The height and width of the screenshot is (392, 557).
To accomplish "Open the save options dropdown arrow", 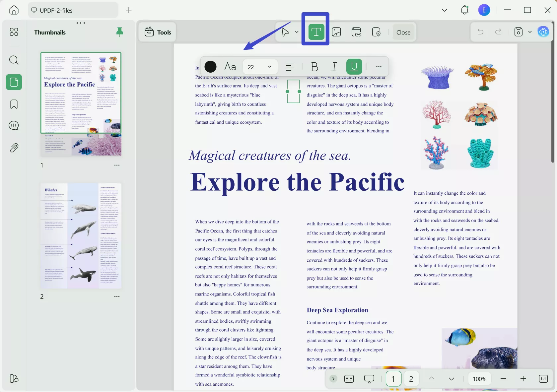I will pos(529,32).
